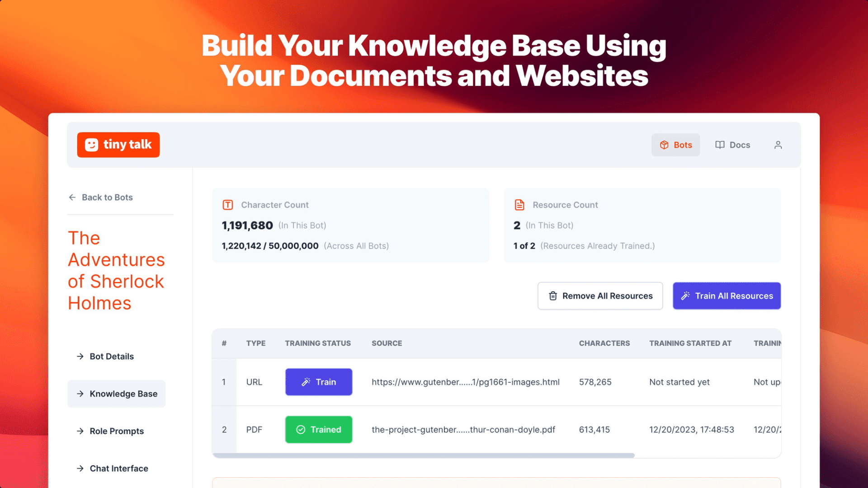Click the Train button for URL resource
This screenshot has height=488, width=868.
click(x=318, y=382)
